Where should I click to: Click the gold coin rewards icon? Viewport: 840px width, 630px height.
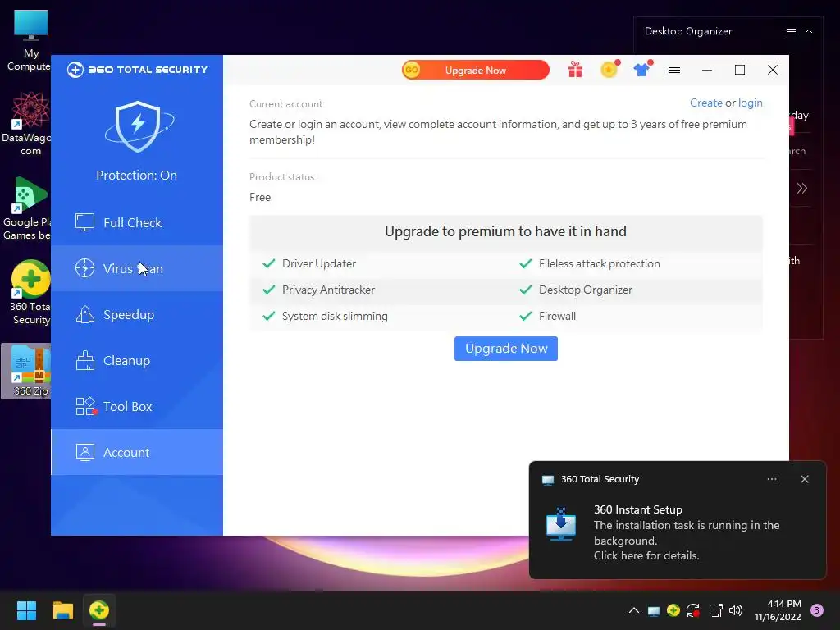609,69
